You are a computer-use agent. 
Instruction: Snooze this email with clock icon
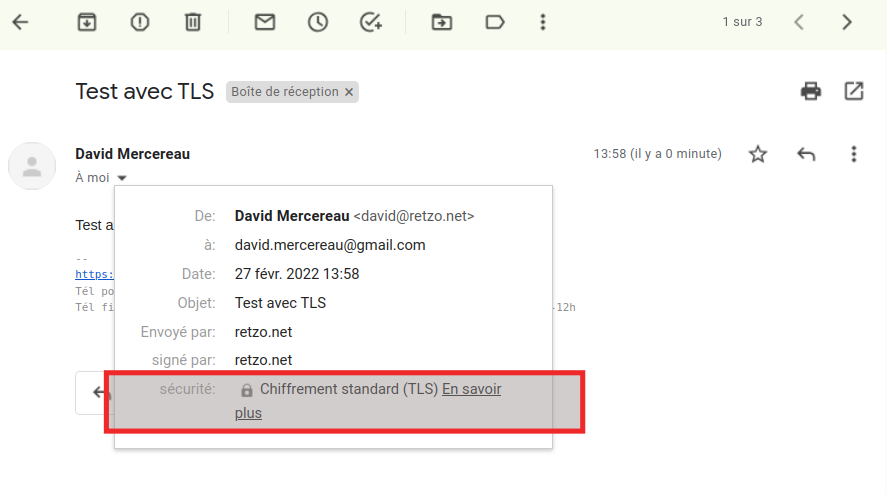[x=318, y=22]
